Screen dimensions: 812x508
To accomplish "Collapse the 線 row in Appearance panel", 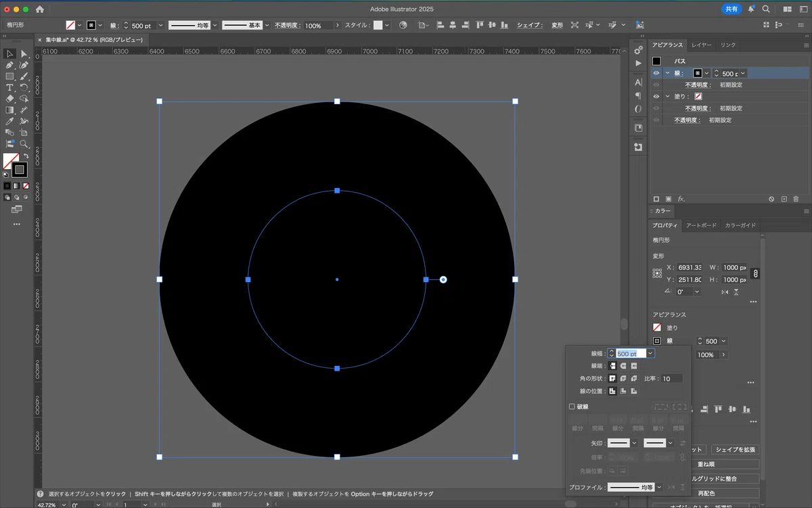I will coord(667,73).
